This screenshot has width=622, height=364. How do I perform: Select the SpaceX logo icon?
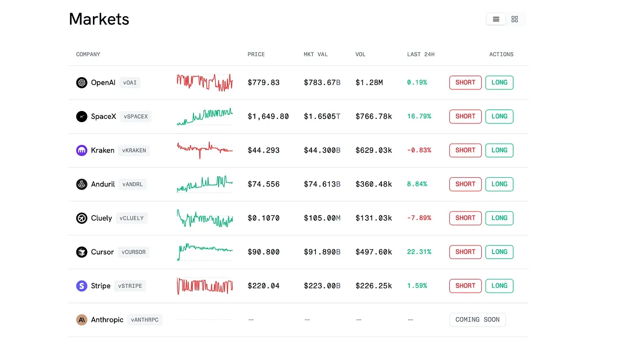(x=82, y=116)
